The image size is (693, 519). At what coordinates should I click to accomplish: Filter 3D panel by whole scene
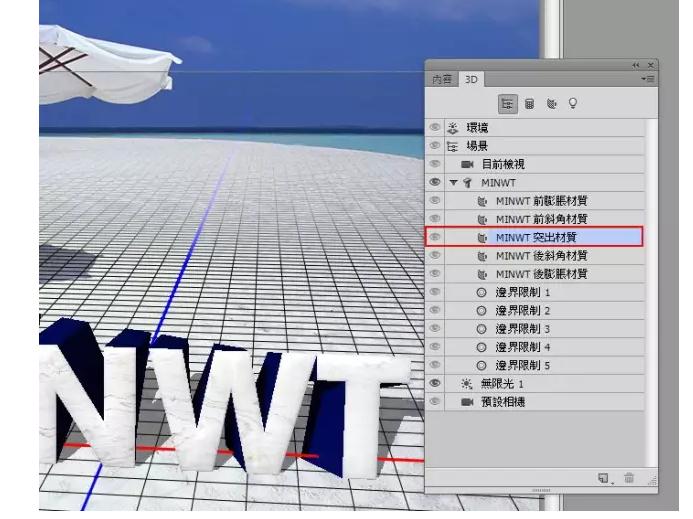[507, 104]
